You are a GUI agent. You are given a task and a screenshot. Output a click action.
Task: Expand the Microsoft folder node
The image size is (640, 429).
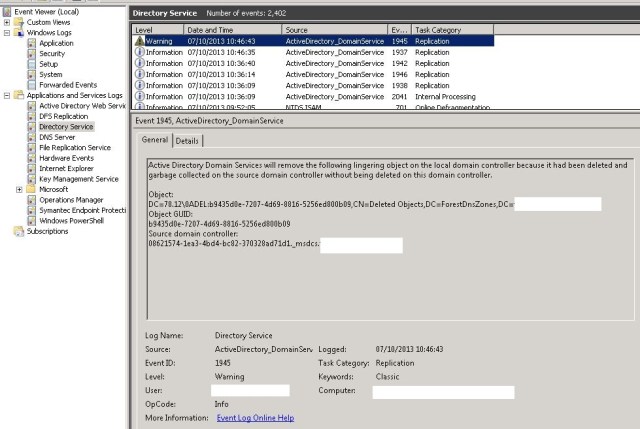[20, 189]
